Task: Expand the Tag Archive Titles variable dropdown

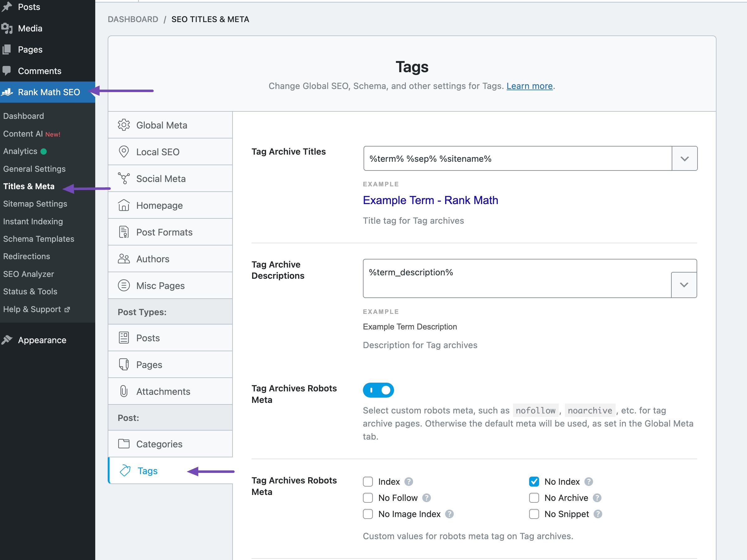Action: [684, 159]
